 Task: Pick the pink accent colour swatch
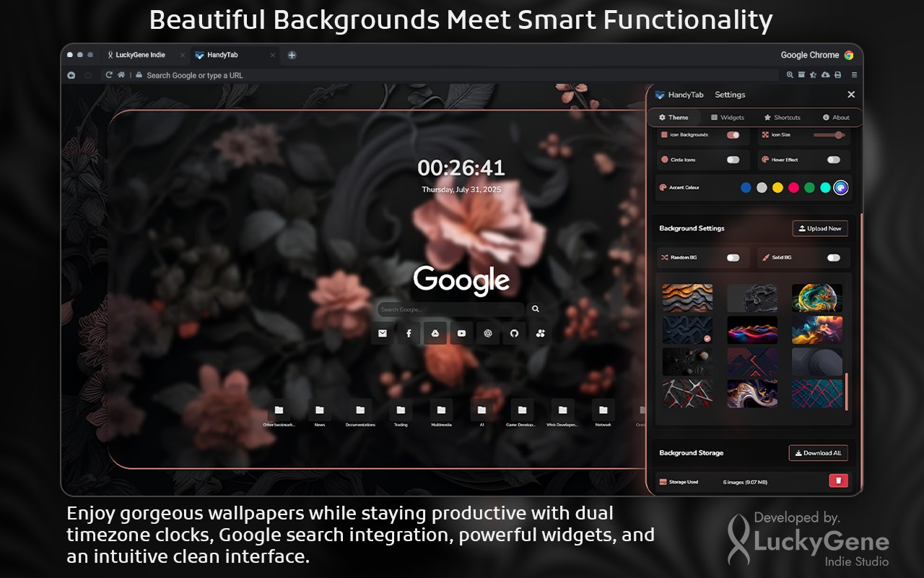pyautogui.click(x=793, y=188)
